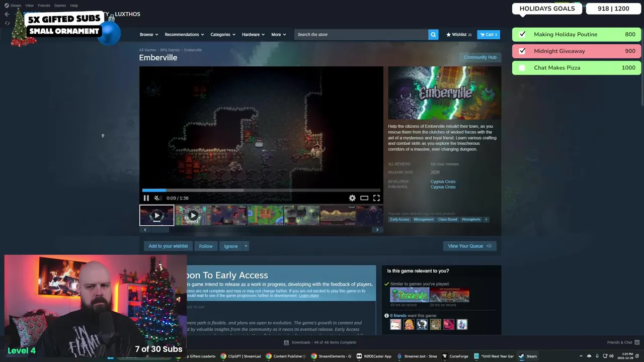Screen dimensions: 644x362
Task: Click the plus tag button
Action: pos(486,219)
